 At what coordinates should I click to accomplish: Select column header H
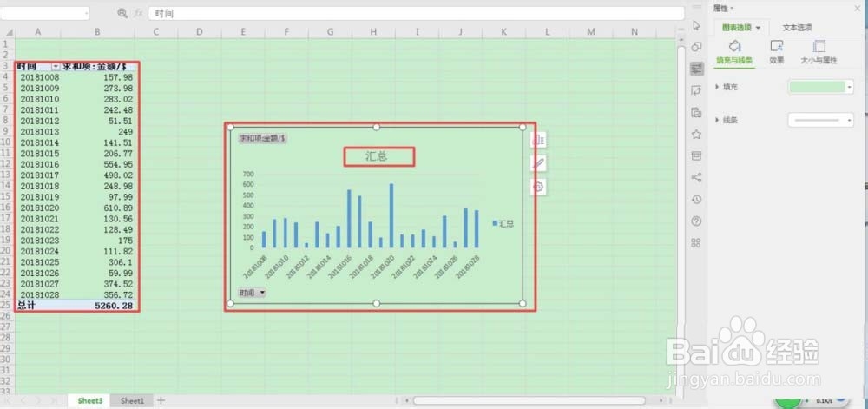tap(373, 32)
